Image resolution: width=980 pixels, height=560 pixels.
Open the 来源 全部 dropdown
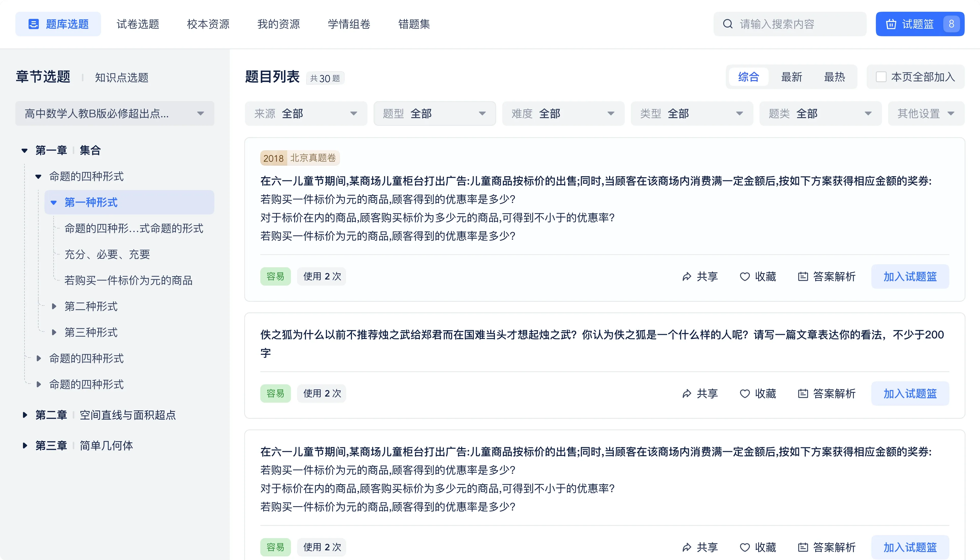pyautogui.click(x=306, y=113)
